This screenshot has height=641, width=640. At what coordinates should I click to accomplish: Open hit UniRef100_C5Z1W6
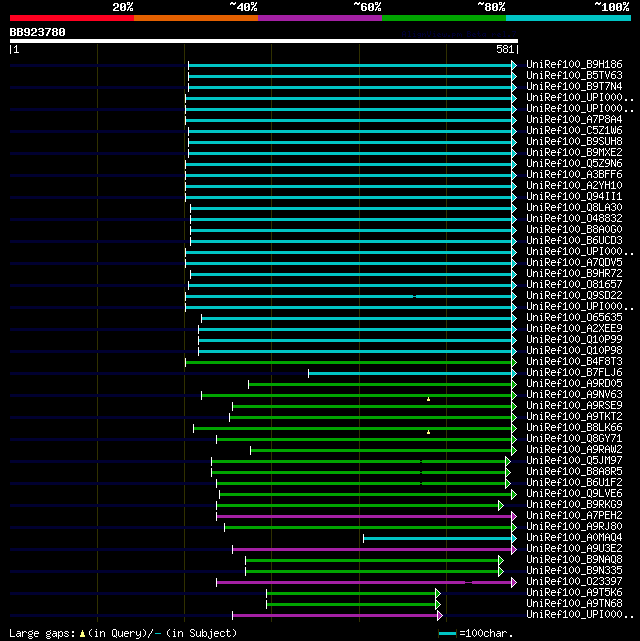[x=574, y=130]
